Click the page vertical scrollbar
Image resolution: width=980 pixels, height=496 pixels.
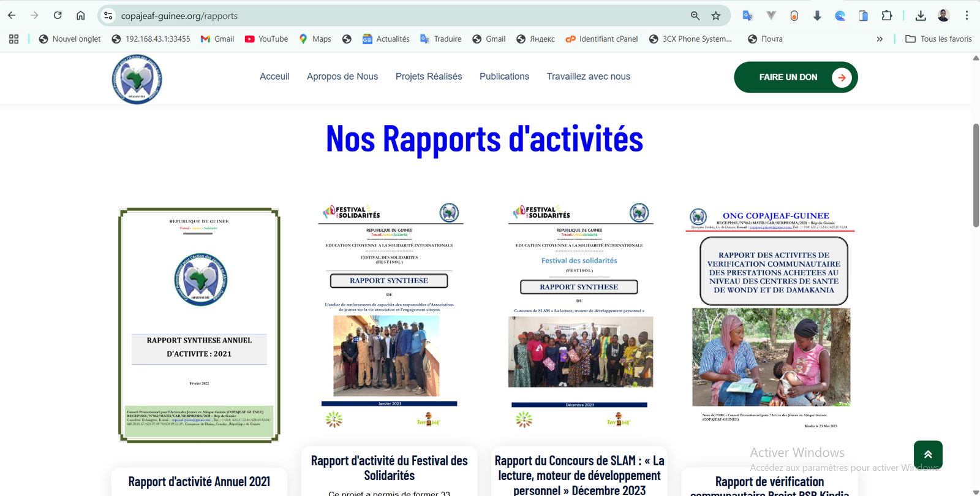(976, 175)
